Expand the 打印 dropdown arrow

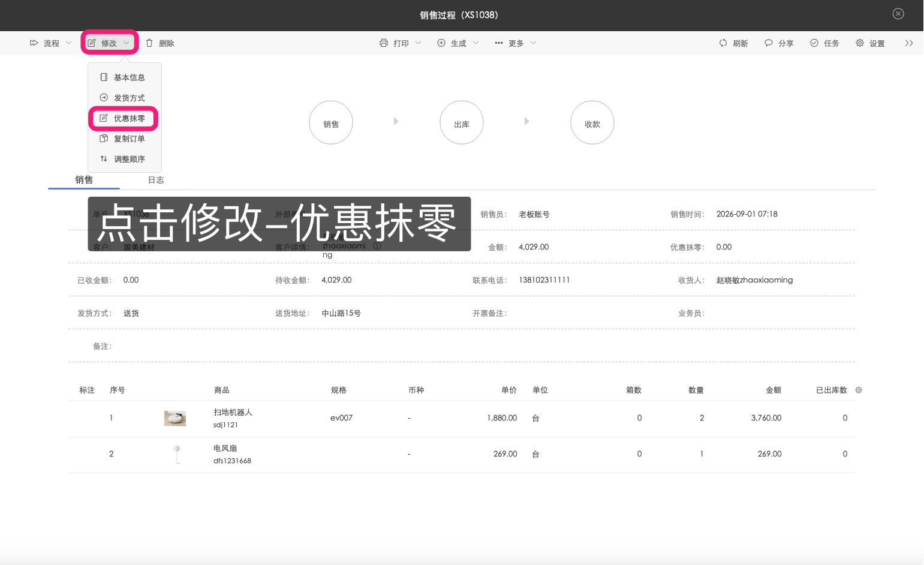419,43
